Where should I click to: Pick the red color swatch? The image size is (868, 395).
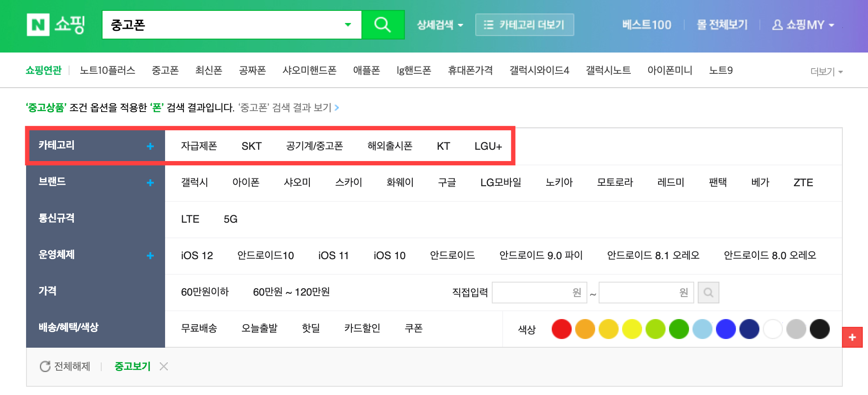[x=561, y=329]
